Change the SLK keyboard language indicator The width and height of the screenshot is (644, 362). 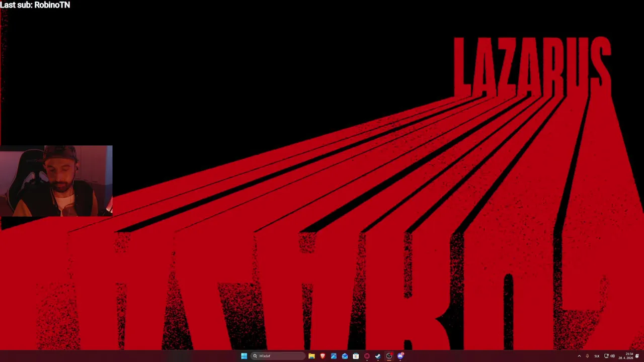pyautogui.click(x=597, y=356)
